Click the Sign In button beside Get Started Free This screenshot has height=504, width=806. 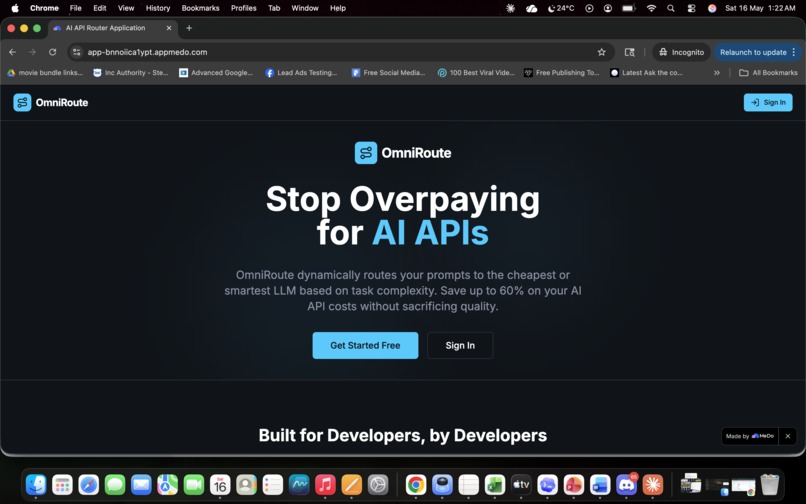460,345
